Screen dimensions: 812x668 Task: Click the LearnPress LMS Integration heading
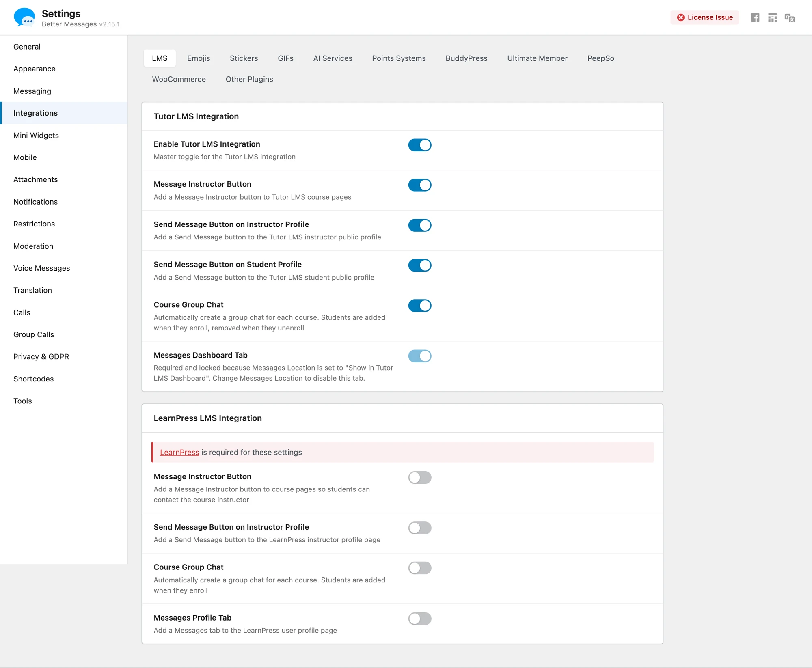point(207,418)
